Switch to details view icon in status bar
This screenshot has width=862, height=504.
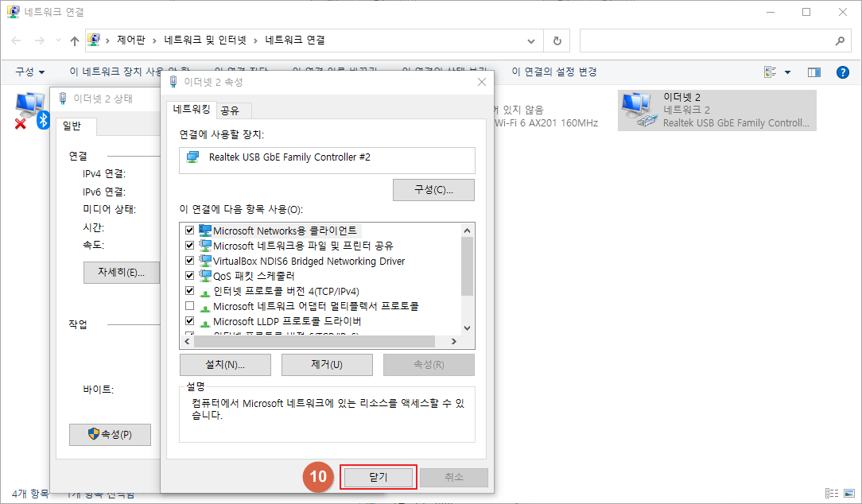click(832, 494)
